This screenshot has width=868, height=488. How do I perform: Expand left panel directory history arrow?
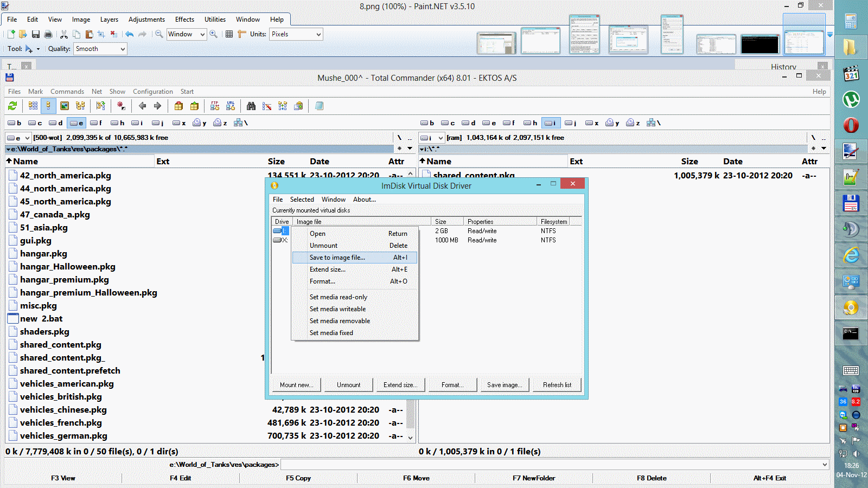pos(410,149)
